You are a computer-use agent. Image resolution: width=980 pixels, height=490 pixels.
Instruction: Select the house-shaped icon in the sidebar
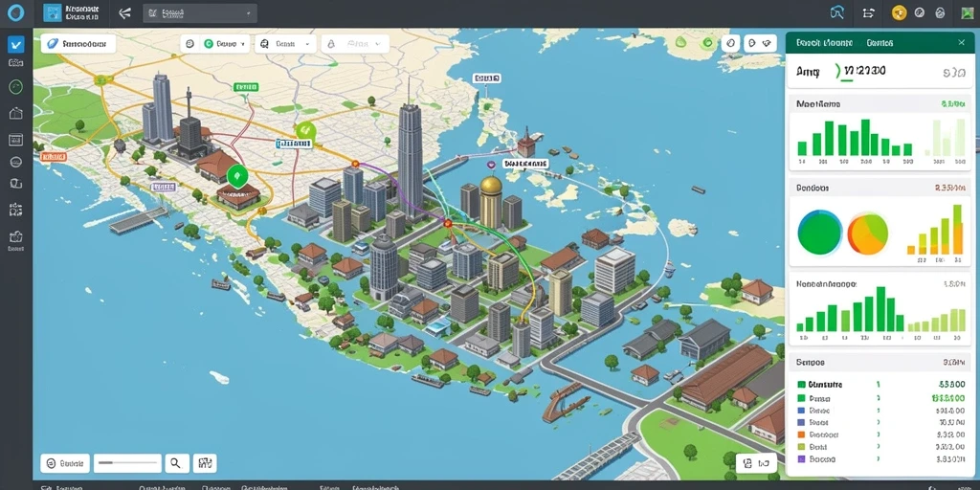[16, 113]
